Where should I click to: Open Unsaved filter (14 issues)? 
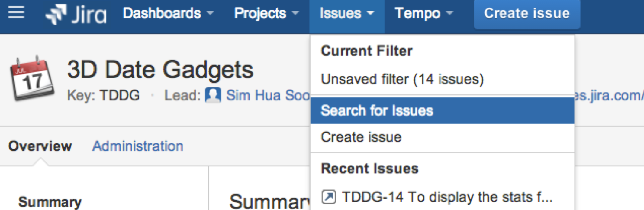(x=402, y=79)
